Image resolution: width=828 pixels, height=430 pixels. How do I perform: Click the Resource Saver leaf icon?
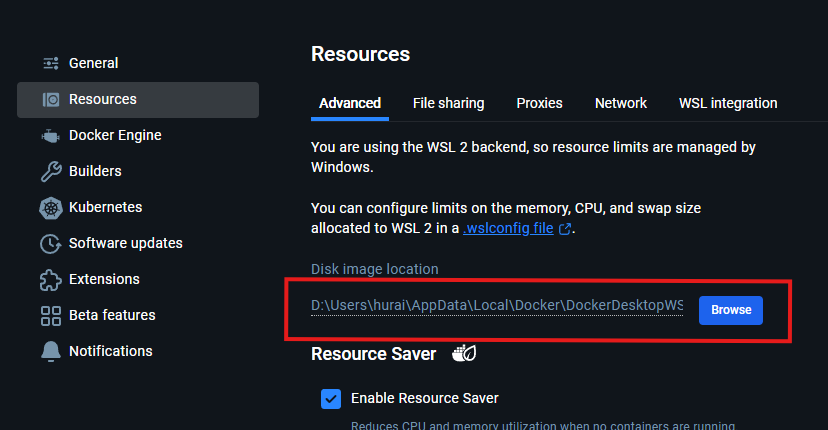[x=464, y=353]
